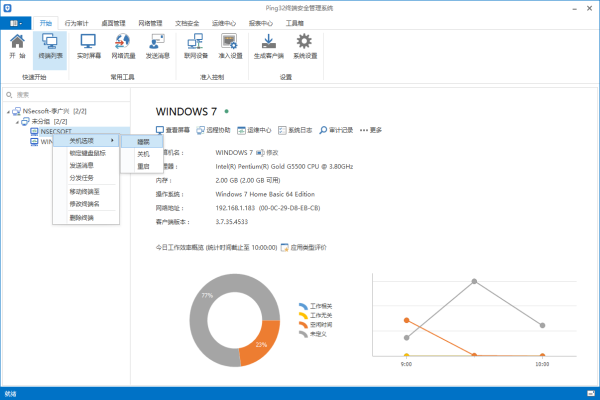
Task: Switch to the 工具箱 tab
Action: click(295, 23)
